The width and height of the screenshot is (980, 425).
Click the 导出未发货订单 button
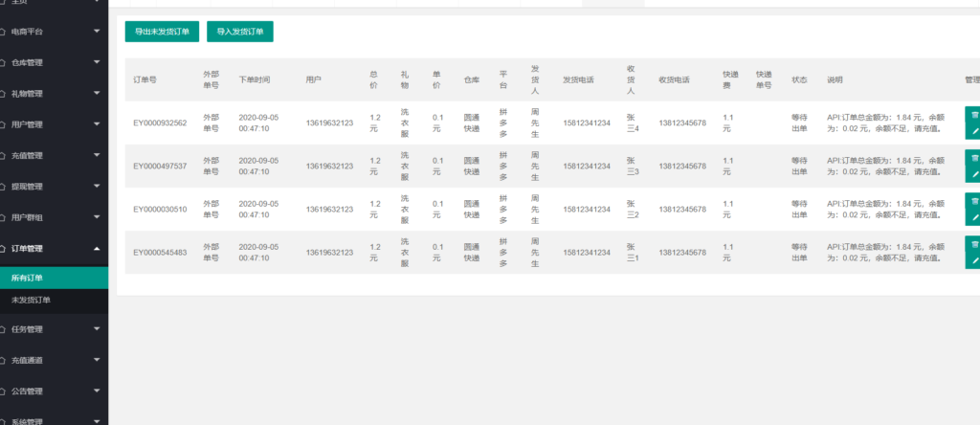click(x=162, y=32)
